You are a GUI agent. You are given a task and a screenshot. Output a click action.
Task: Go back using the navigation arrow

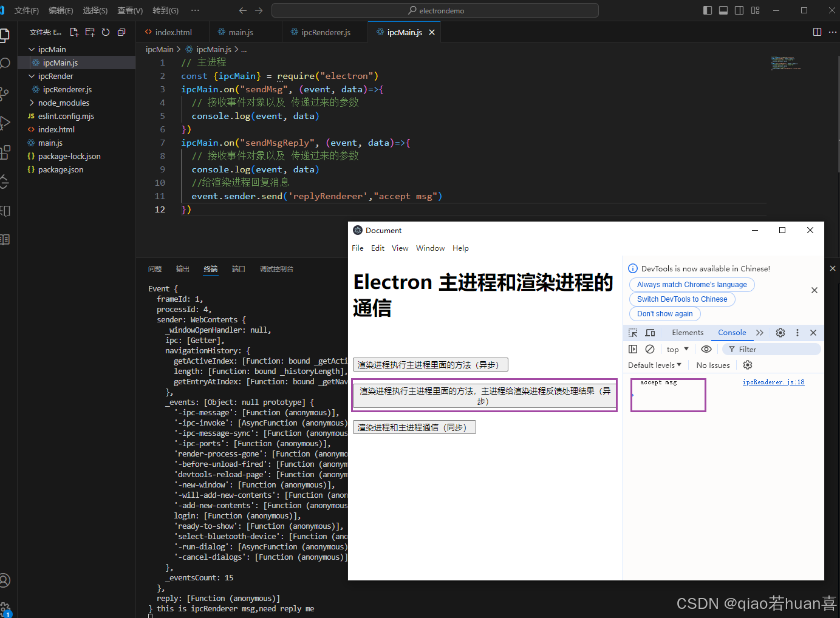(243, 10)
